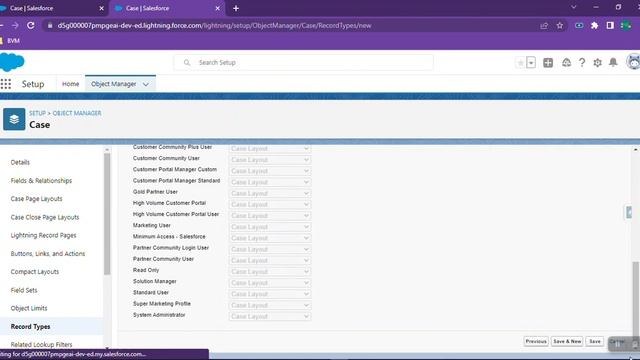Image resolution: width=640 pixels, height=360 pixels.
Task: Click the share page icon in address bar
Action: tap(544, 25)
